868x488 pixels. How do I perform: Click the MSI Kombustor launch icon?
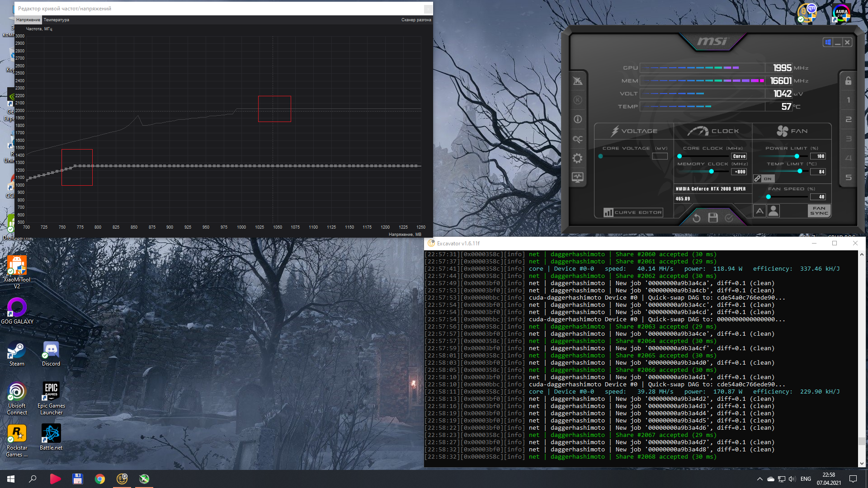577,100
